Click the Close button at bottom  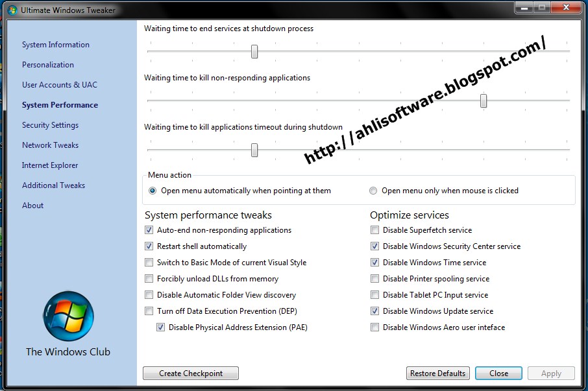click(498, 373)
